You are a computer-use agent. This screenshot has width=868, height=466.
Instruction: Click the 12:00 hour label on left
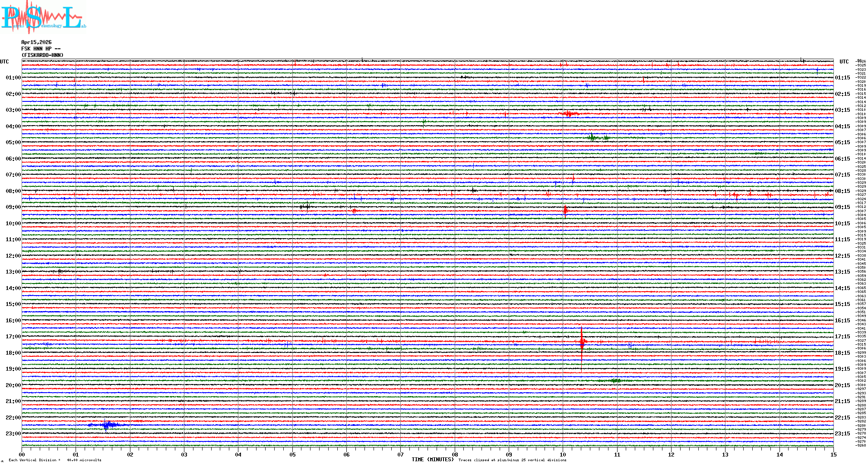13,256
